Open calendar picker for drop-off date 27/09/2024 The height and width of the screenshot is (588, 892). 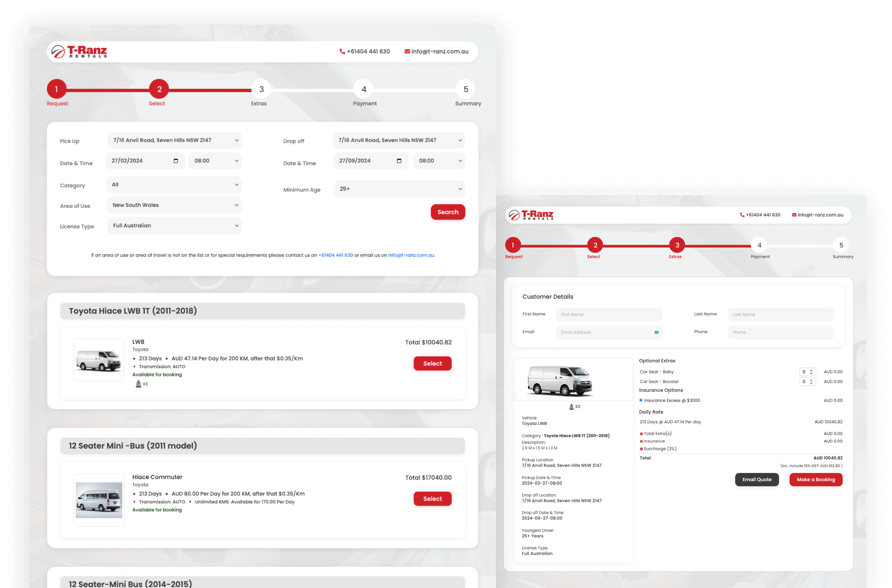pos(399,161)
